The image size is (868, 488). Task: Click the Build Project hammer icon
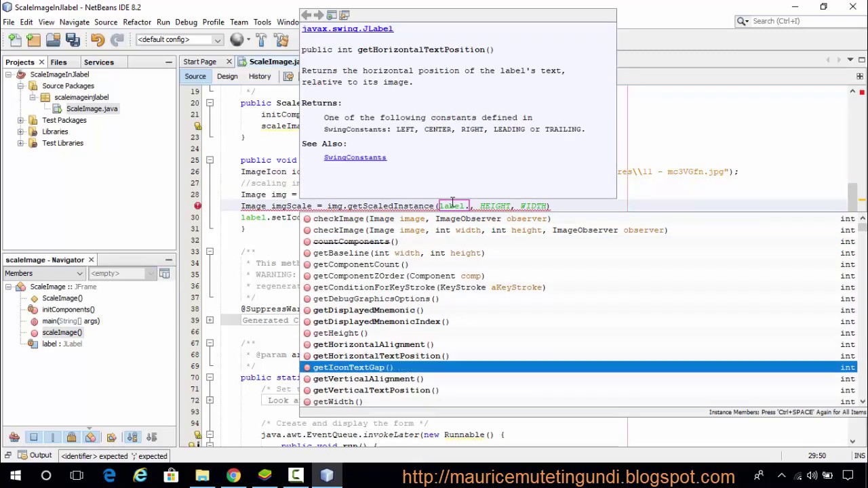pos(261,40)
